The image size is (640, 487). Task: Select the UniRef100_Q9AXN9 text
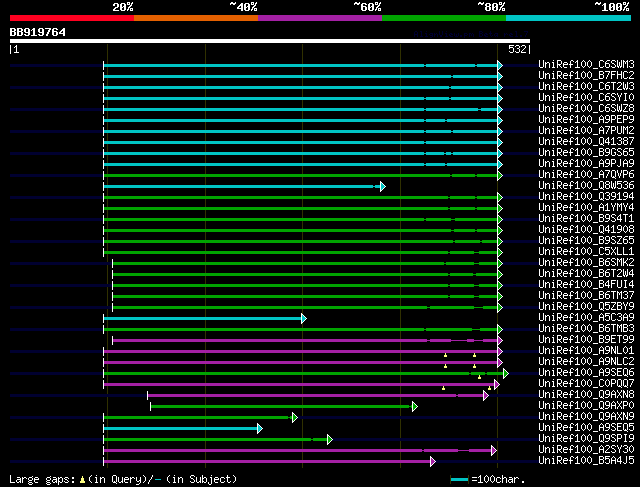[586, 417]
